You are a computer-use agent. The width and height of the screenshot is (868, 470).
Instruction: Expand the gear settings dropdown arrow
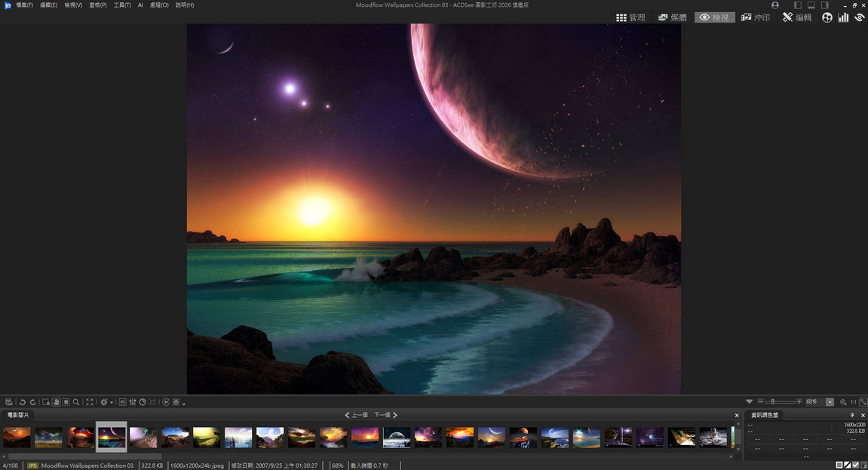click(112, 402)
